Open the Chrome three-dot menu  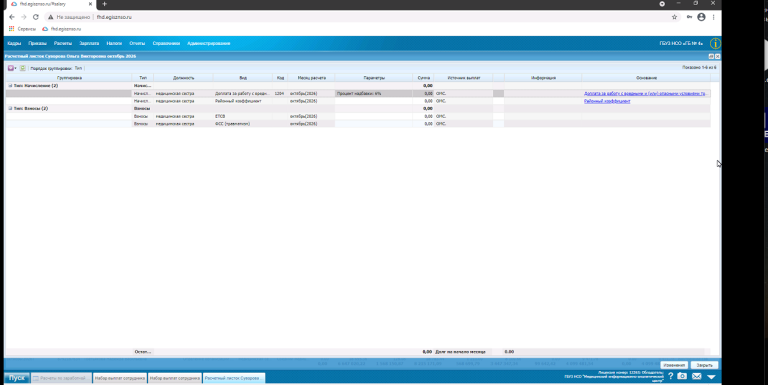coord(714,17)
